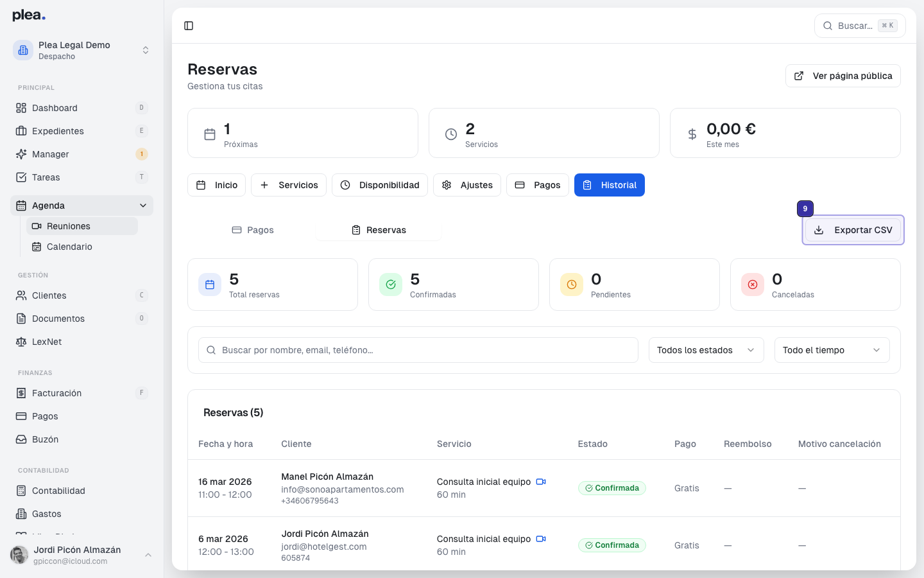Click the Manager notification badge
Viewport: 924px width, 578px height.
142,154
